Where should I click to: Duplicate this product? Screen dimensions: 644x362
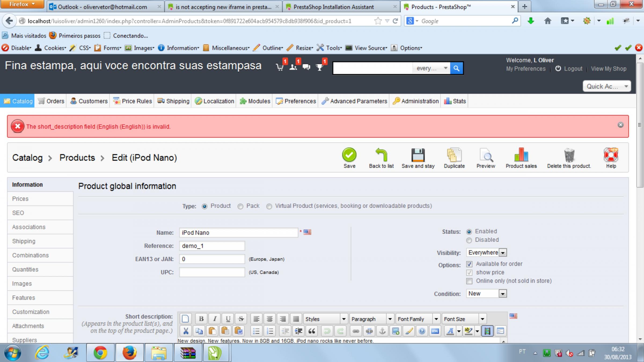pos(454,158)
